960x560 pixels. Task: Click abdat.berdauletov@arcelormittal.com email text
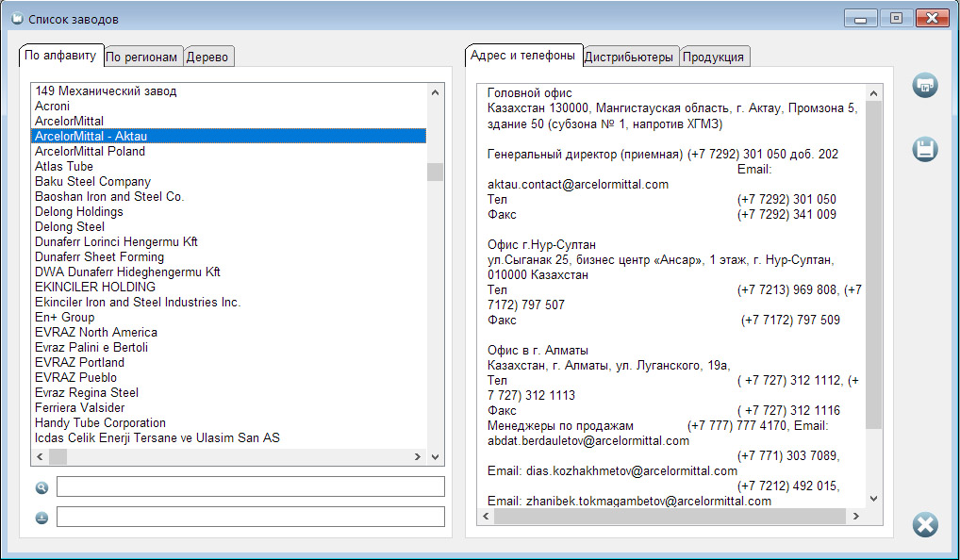[x=588, y=440]
